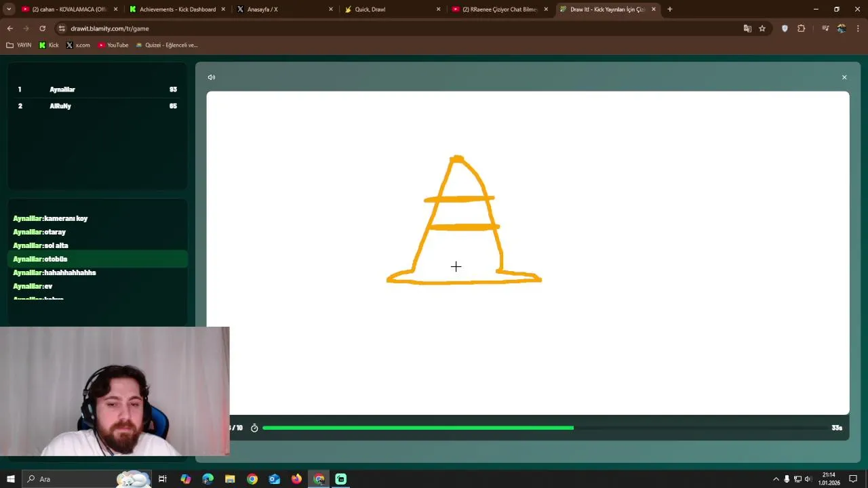Open a new browser tab
Screen dimensions: 868x488
click(669, 9)
